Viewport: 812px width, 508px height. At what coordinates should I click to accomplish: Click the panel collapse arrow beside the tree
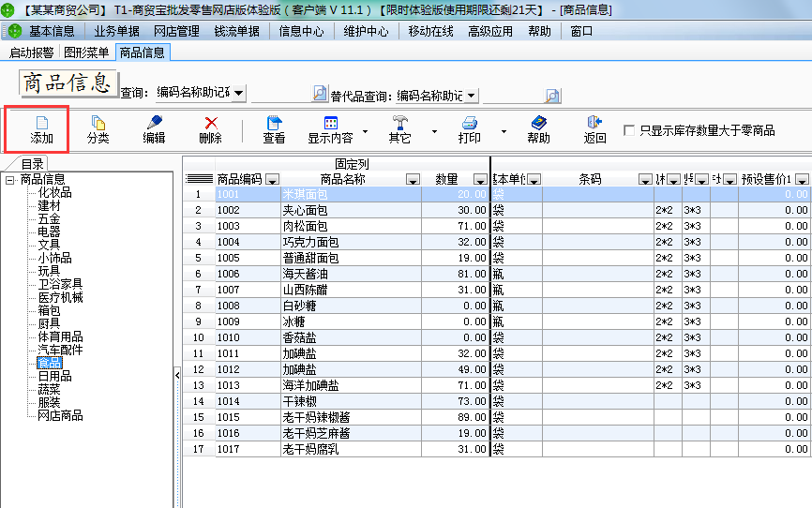(177, 375)
